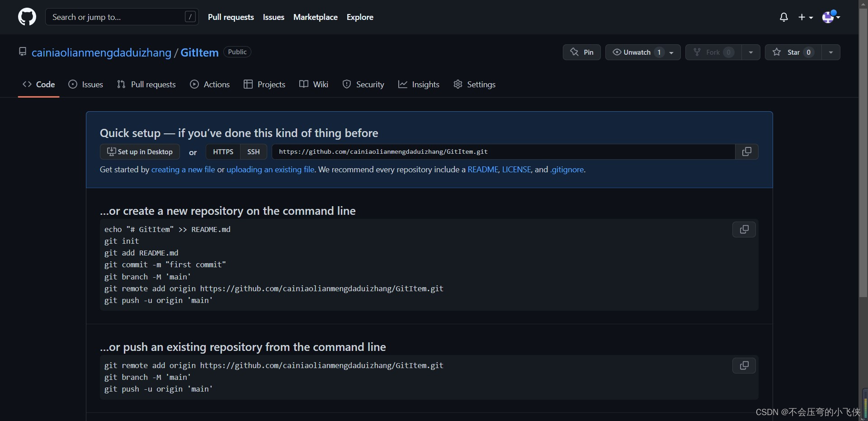Expand the plus create-new menu
The image size is (868, 421).
806,17
